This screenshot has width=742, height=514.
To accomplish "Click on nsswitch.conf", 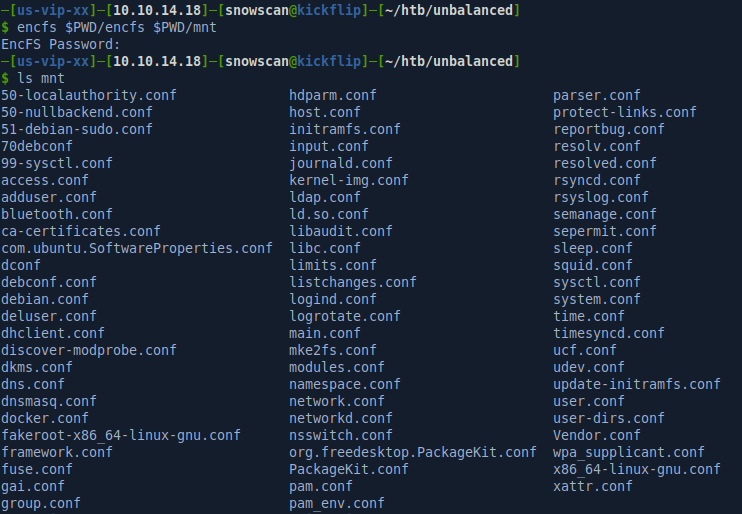I will coord(341,435).
